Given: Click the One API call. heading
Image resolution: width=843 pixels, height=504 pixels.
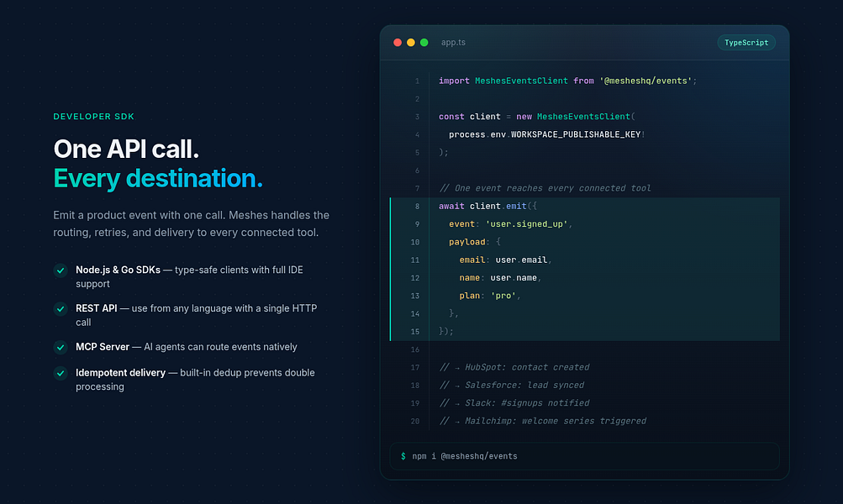Looking at the screenshot, I should 126,149.
